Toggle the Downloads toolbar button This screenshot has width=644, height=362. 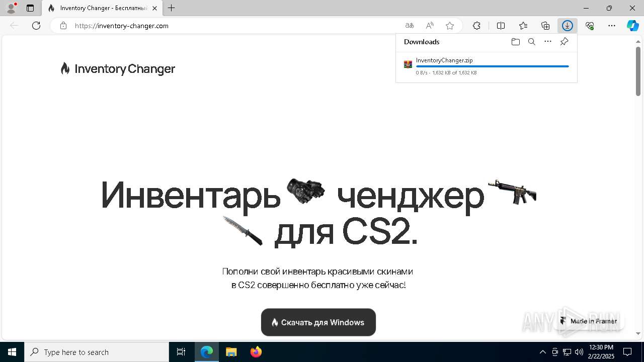click(x=568, y=26)
